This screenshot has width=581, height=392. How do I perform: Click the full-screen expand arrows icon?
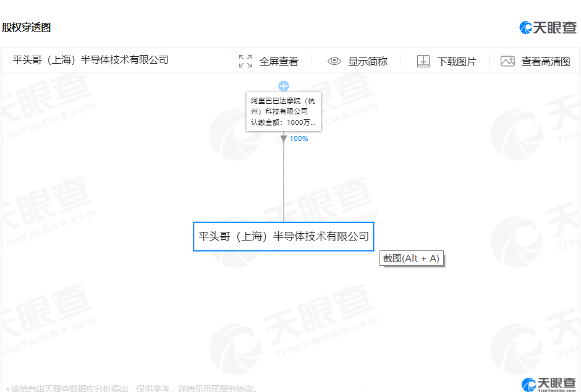(x=245, y=61)
